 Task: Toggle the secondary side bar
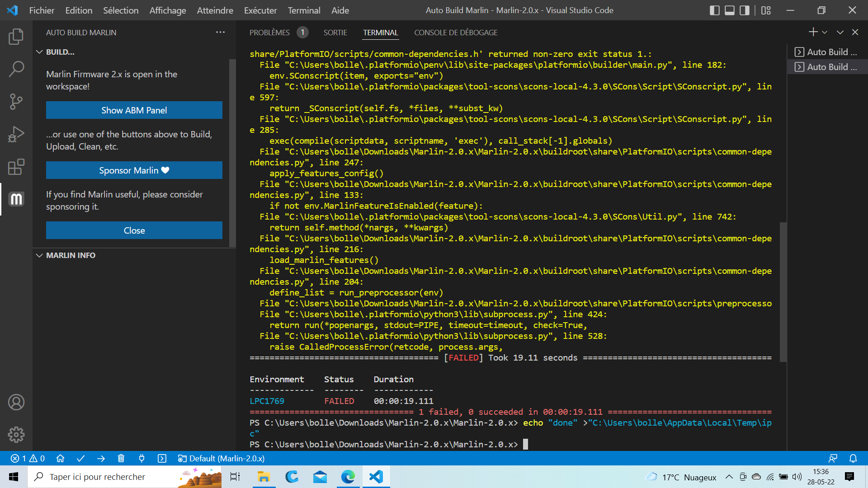pyautogui.click(x=744, y=10)
